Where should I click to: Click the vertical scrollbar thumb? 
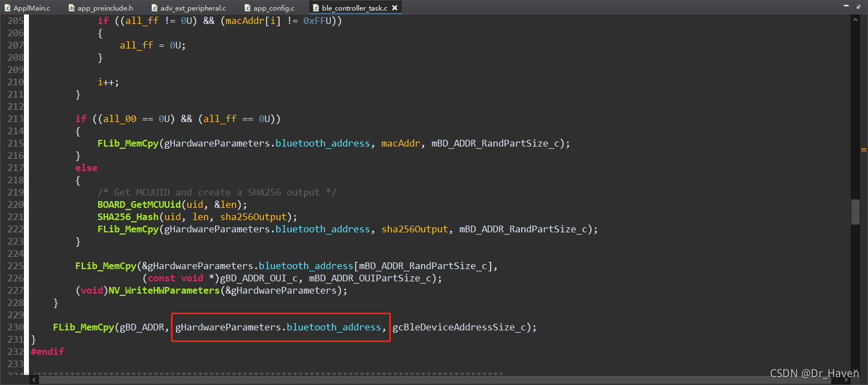856,212
